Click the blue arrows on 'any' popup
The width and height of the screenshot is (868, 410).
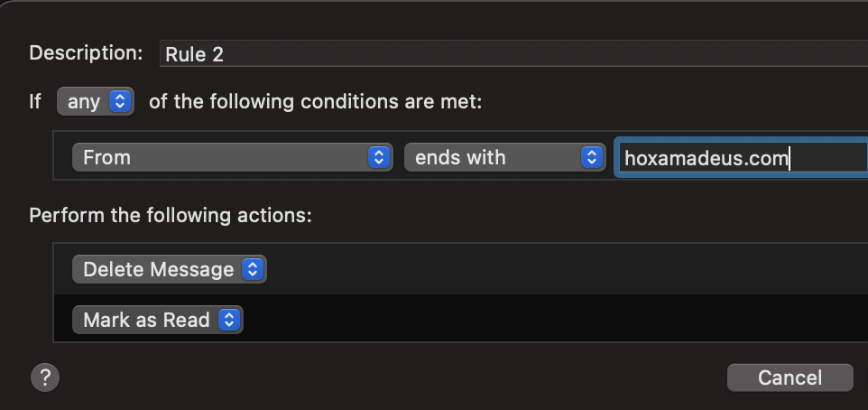[x=120, y=101]
